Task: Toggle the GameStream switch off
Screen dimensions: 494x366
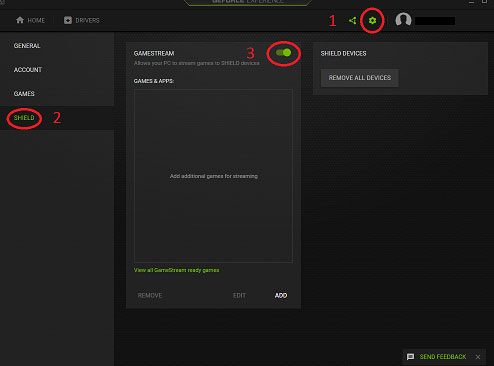Action: 283,53
